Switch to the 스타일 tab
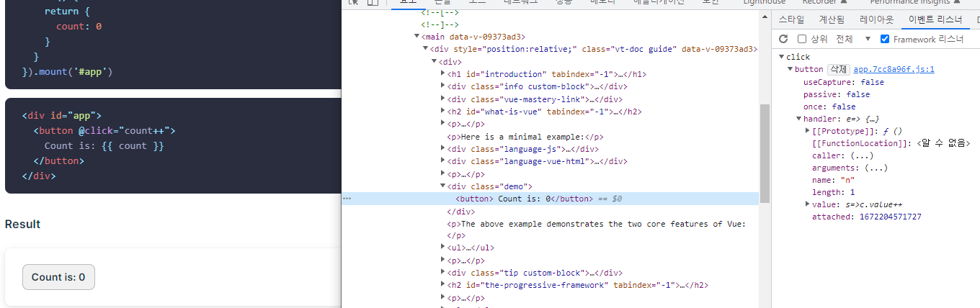The width and height of the screenshot is (980, 308). (792, 19)
